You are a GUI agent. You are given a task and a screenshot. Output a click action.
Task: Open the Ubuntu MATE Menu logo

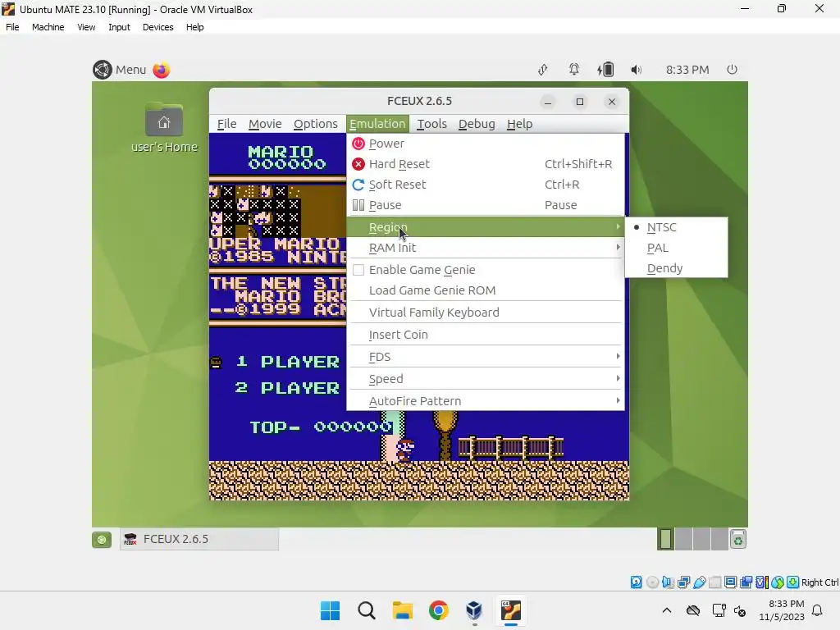103,70
